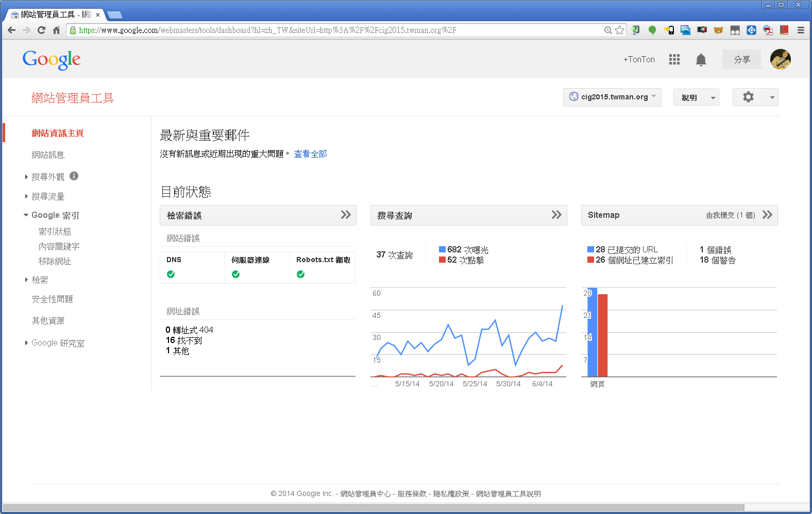Screen dimensions: 812x514
Task: Open 索引狀態 under Google 索引
Action: point(55,232)
